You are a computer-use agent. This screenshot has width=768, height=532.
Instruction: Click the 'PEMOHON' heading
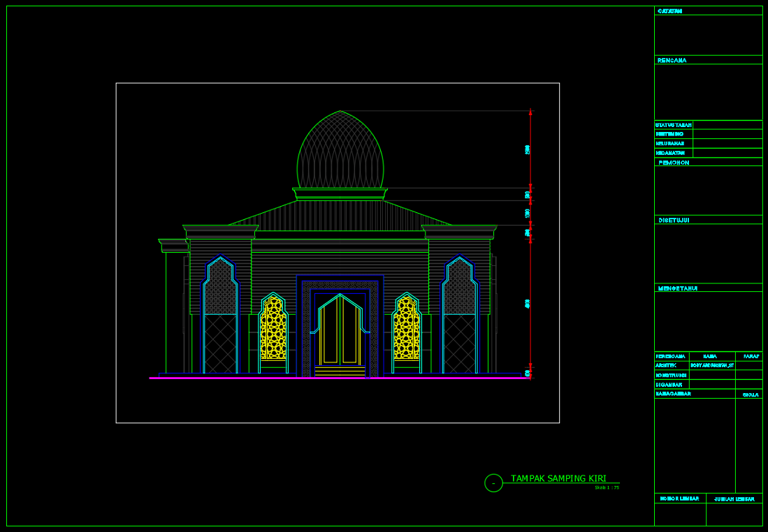[x=674, y=163]
